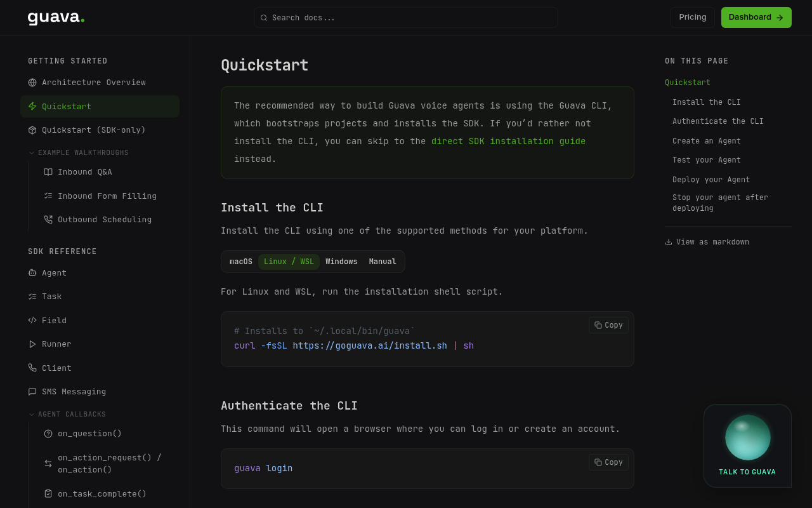812x508 pixels.
Task: Click the search magnifier icon
Action: click(264, 18)
